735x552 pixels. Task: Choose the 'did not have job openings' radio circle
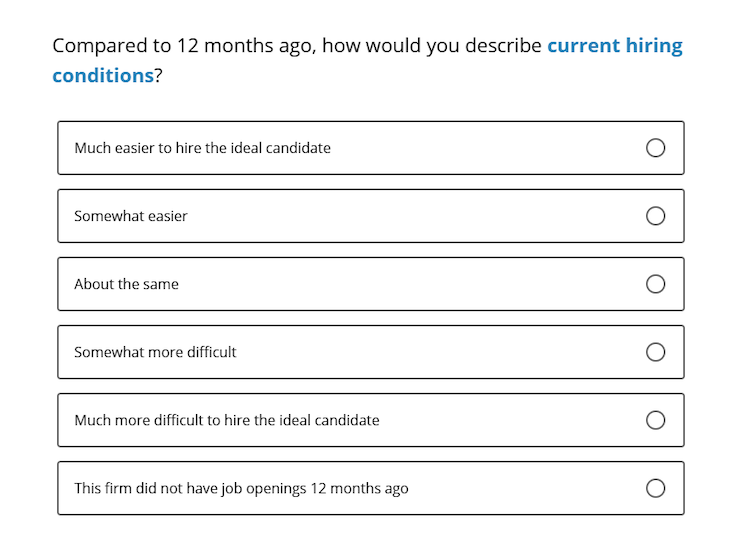pos(655,488)
